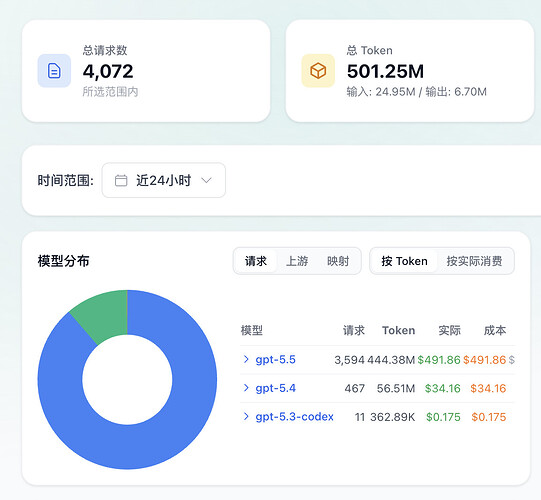The height and width of the screenshot is (500, 541).
Task: Click the green $34.16 actual cost cell
Action: point(443,389)
